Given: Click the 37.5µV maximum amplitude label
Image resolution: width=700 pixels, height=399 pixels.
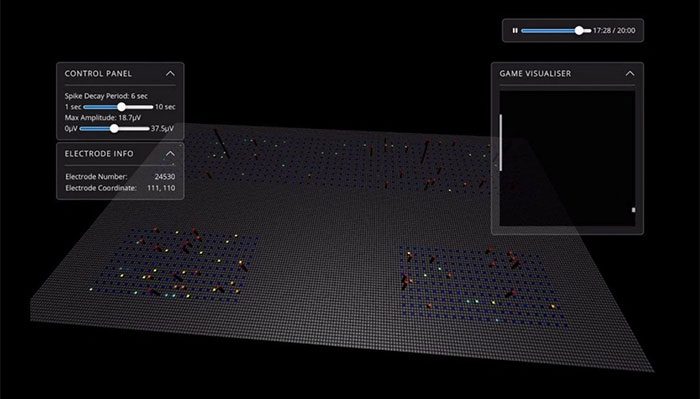Looking at the screenshot, I should point(162,129).
